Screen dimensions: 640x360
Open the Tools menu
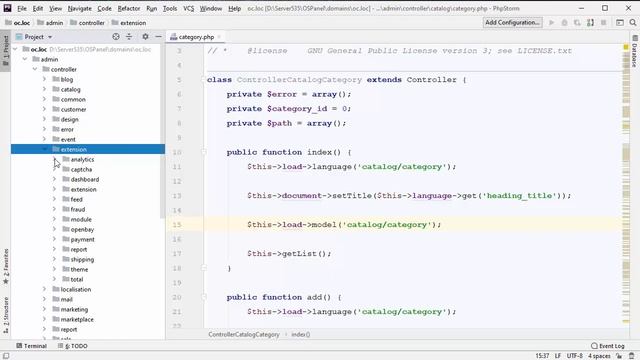[170, 8]
